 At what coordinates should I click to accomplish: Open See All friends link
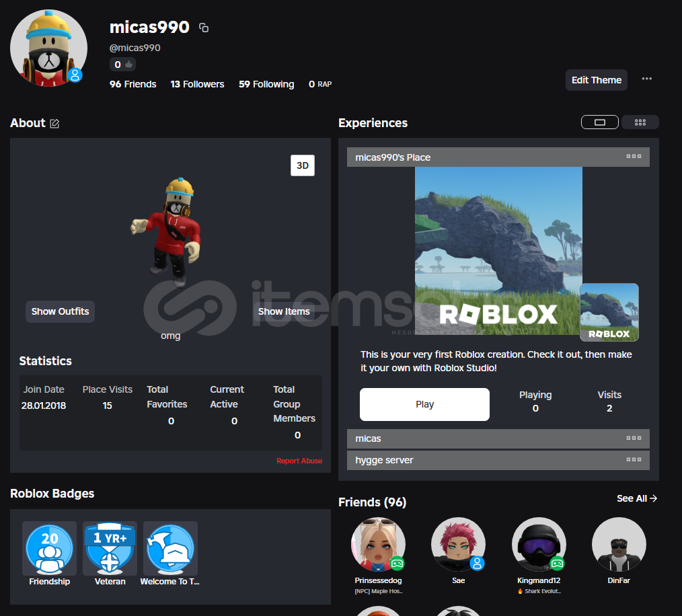coord(637,498)
